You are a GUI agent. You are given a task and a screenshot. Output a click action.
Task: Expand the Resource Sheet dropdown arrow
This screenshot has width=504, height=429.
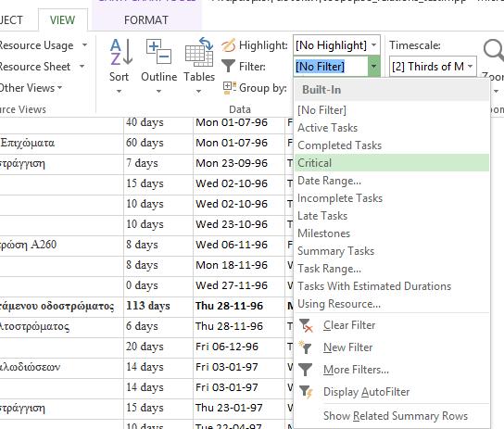[82, 66]
